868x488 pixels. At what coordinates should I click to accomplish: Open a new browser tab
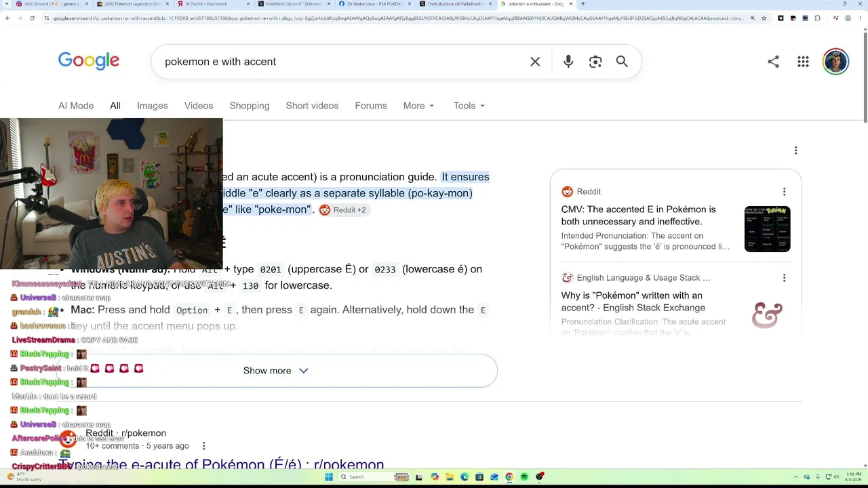coord(583,4)
